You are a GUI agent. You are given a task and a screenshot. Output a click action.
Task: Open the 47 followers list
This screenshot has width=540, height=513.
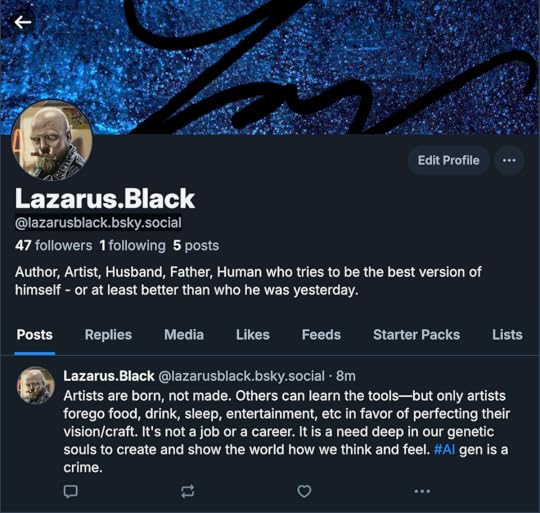pos(54,245)
